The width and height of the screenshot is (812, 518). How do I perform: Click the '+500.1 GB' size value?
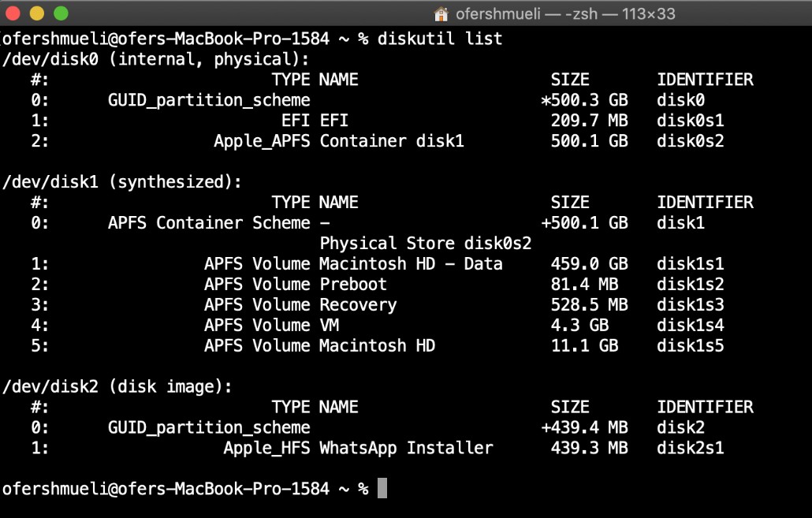[x=584, y=223]
